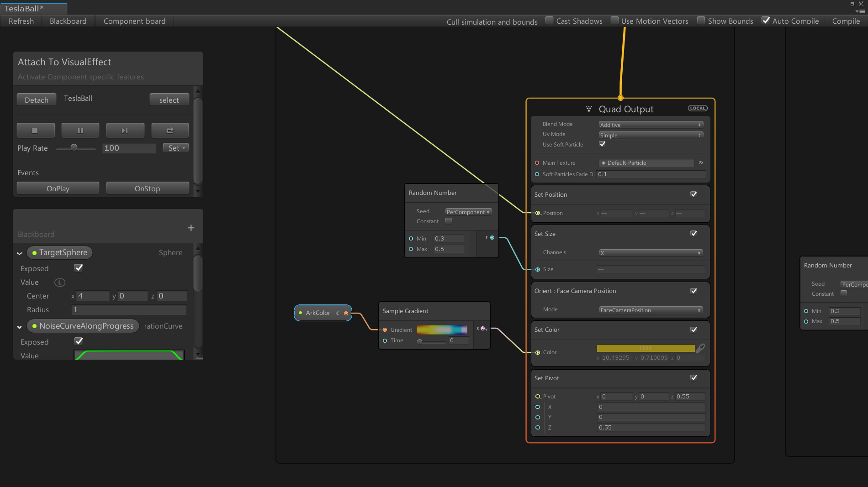Disable the Auto Compile checkbox

[766, 21]
